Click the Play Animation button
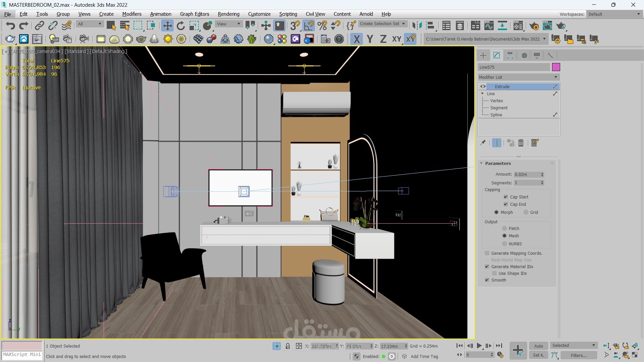 point(479,346)
